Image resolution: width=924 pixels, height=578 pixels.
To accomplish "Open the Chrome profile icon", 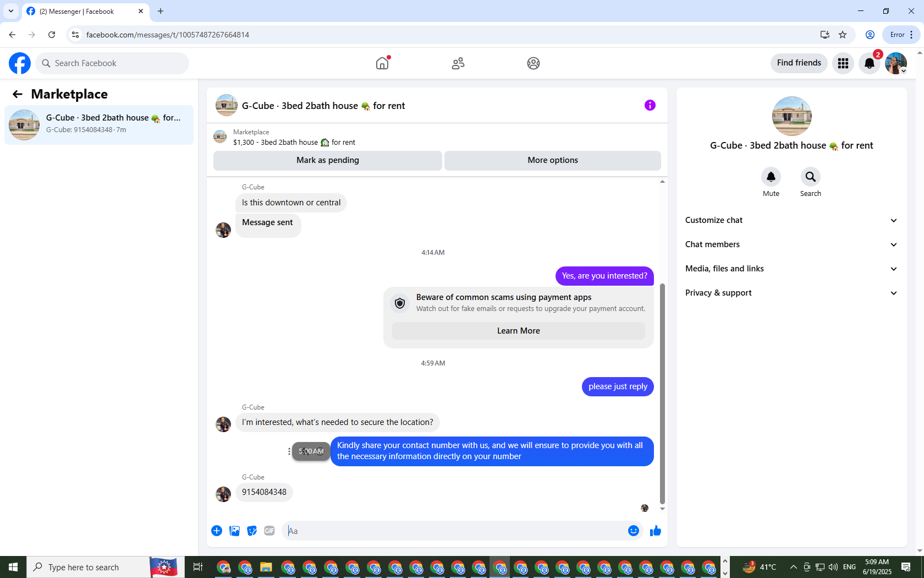I will tap(870, 35).
